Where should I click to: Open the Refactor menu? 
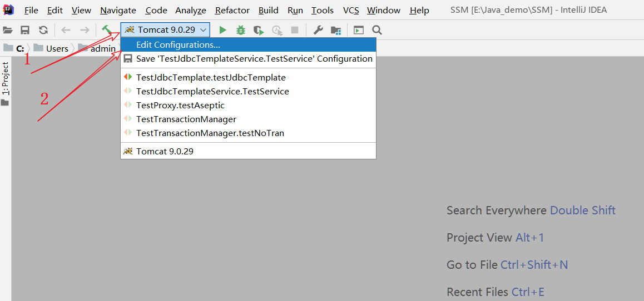232,10
